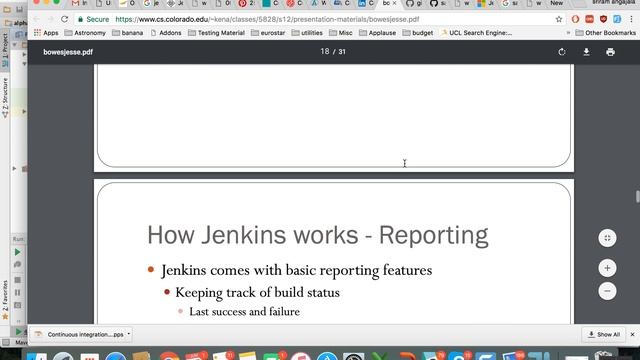Click the heading How Jenkins works - Reporting
Screen dimensions: 640x360
pyautogui.click(x=318, y=235)
